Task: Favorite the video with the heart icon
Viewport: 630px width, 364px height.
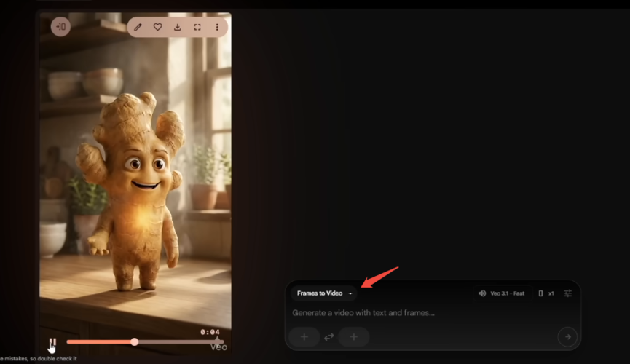Action: pos(157,27)
